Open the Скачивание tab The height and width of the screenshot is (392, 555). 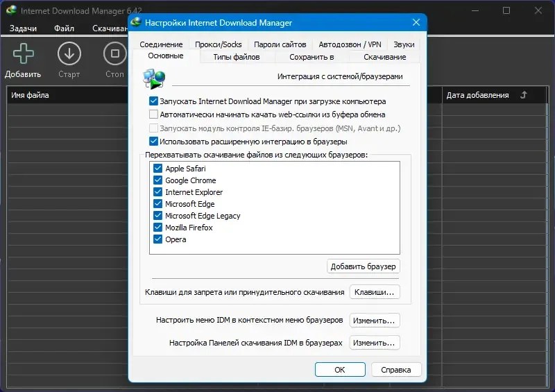click(385, 57)
